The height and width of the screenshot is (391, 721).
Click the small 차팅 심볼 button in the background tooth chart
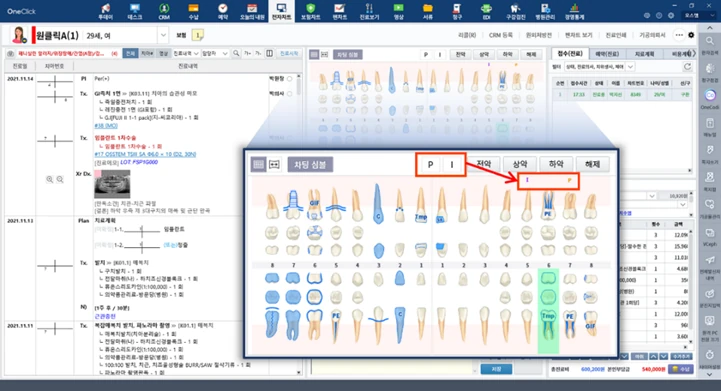click(x=347, y=54)
